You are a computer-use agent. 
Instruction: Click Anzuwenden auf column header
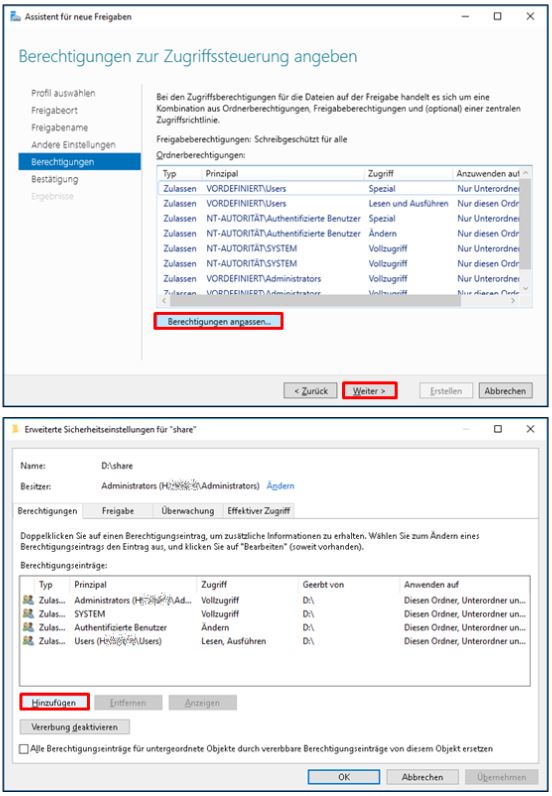pos(486,174)
